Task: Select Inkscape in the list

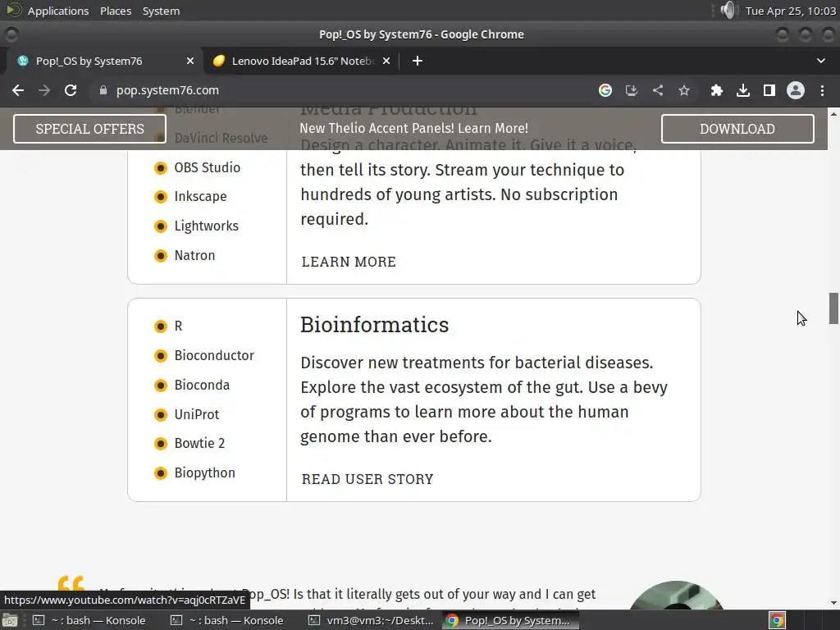Action: [x=200, y=197]
